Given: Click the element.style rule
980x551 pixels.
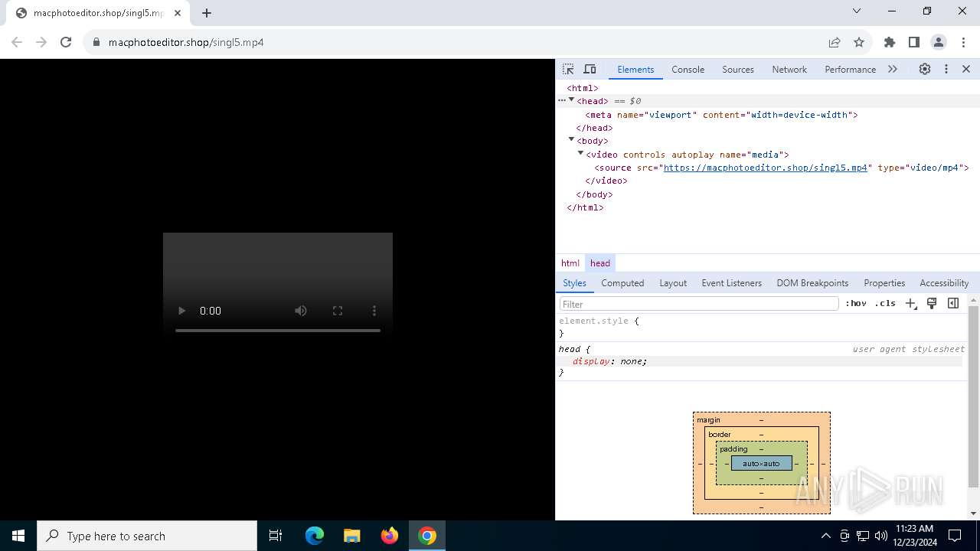Looking at the screenshot, I should pyautogui.click(x=599, y=321).
